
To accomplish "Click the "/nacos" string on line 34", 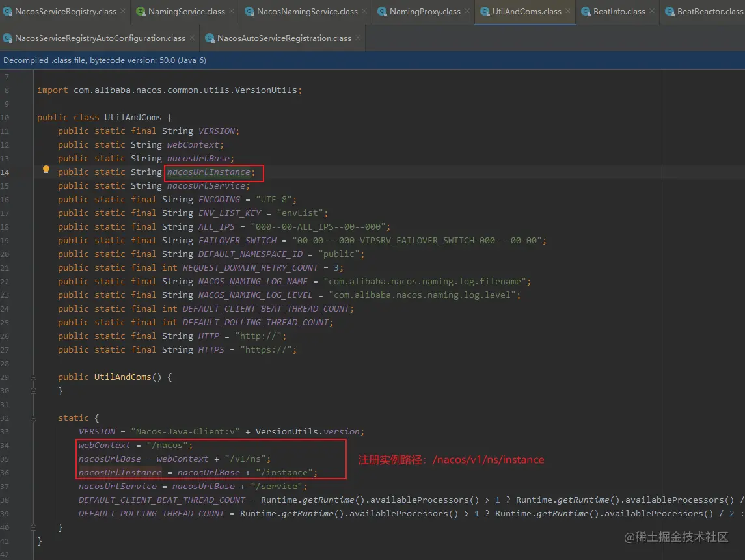I will click(168, 446).
